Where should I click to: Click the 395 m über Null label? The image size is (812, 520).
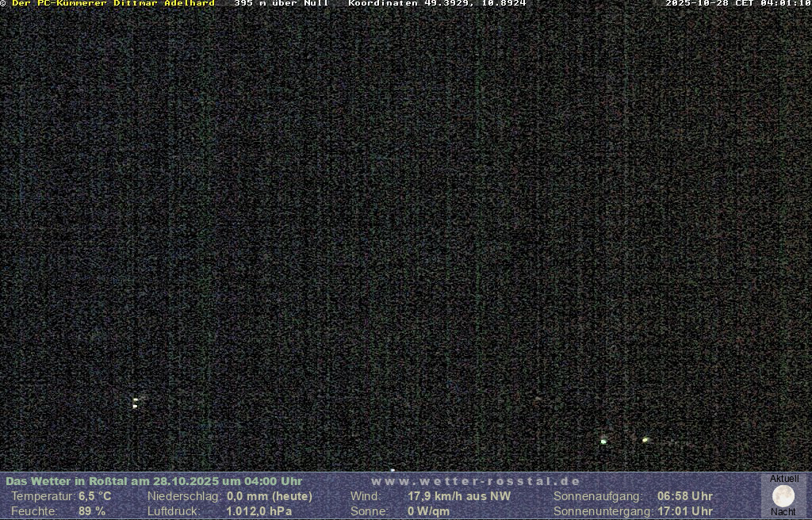click(x=281, y=4)
